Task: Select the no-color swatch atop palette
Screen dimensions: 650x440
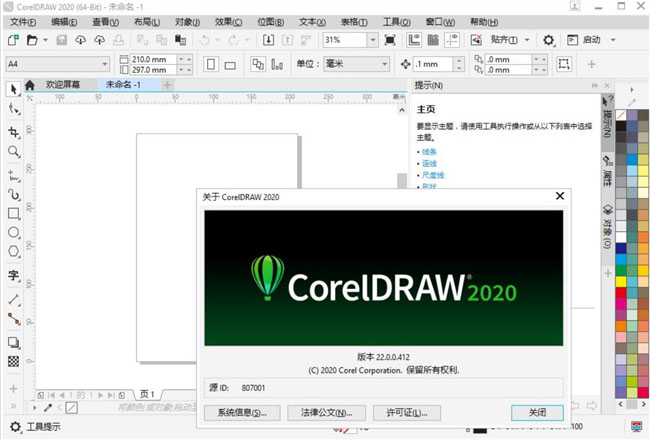Action: [x=621, y=115]
